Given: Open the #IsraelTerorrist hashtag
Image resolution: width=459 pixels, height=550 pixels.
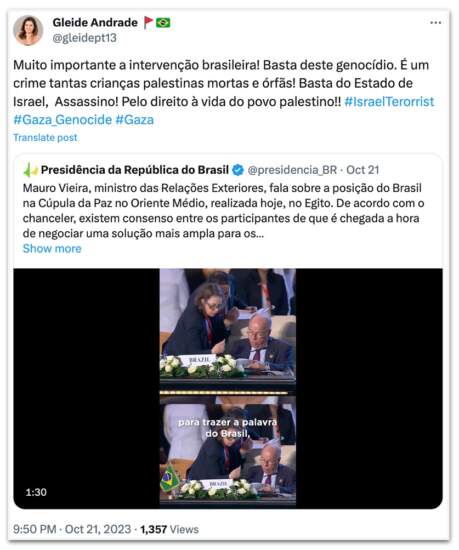Looking at the screenshot, I should (x=389, y=102).
